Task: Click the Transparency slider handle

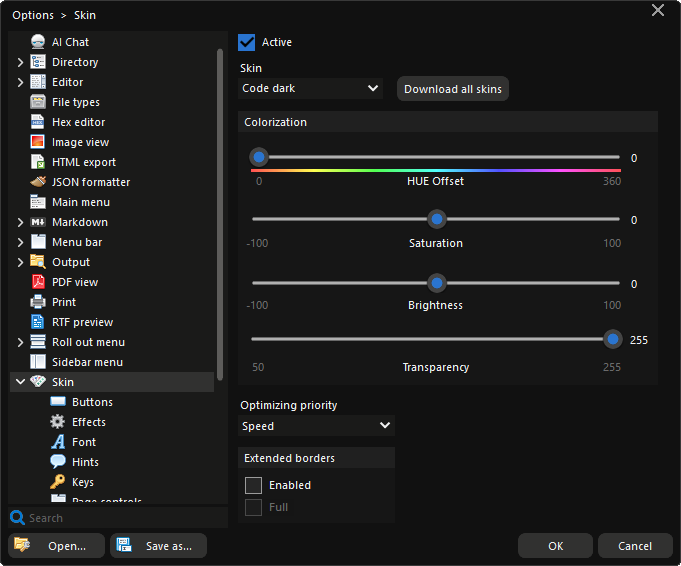Action: pyautogui.click(x=613, y=339)
